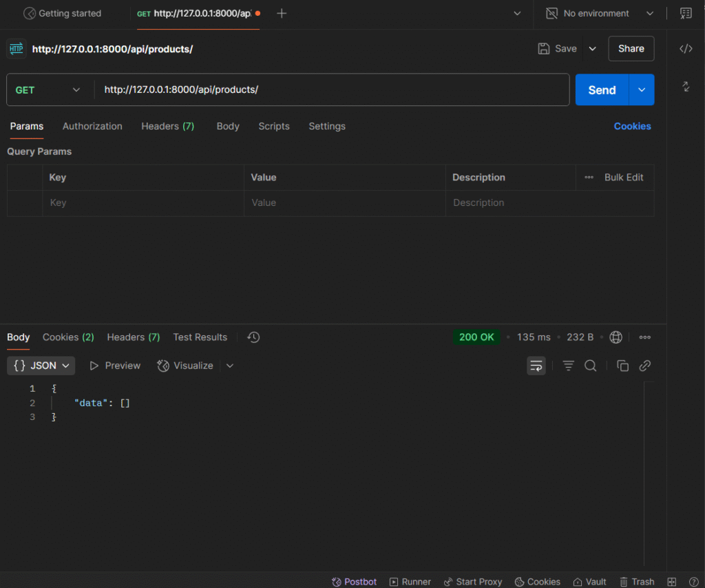Screen dimensions: 705x588
Task: Switch to the Authorization tab
Action: (x=92, y=127)
